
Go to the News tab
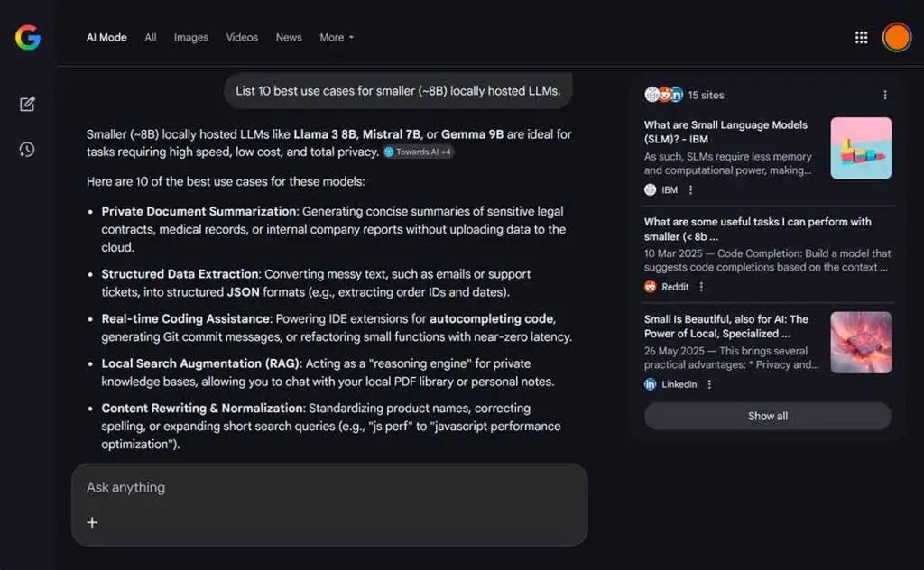pyautogui.click(x=289, y=38)
